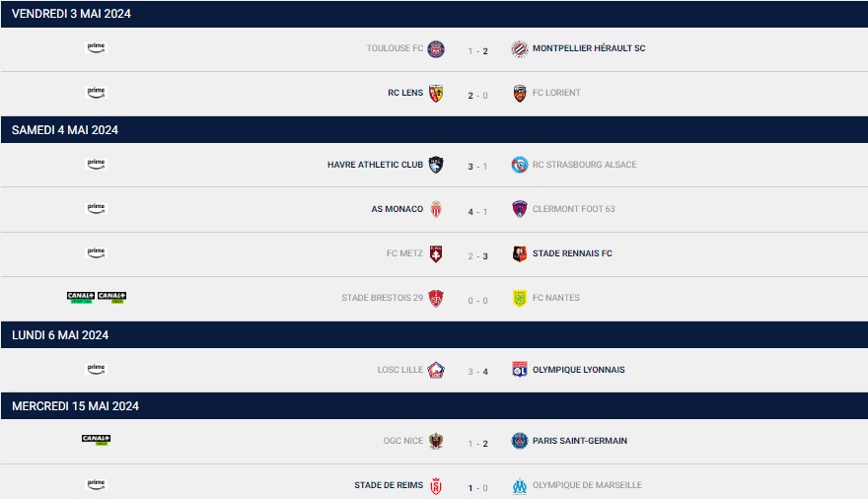Click the Stade Rennais FC crest
This screenshot has width=868, height=499.
pyautogui.click(x=520, y=253)
